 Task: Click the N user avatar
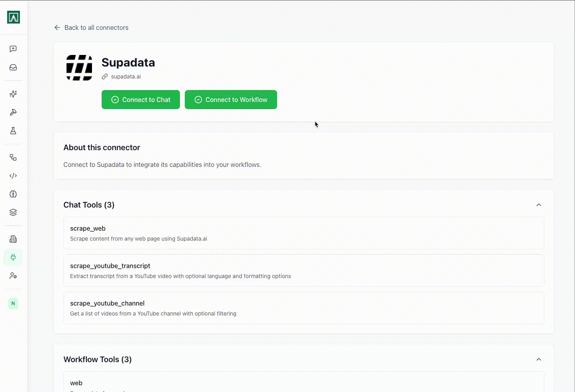[13, 304]
